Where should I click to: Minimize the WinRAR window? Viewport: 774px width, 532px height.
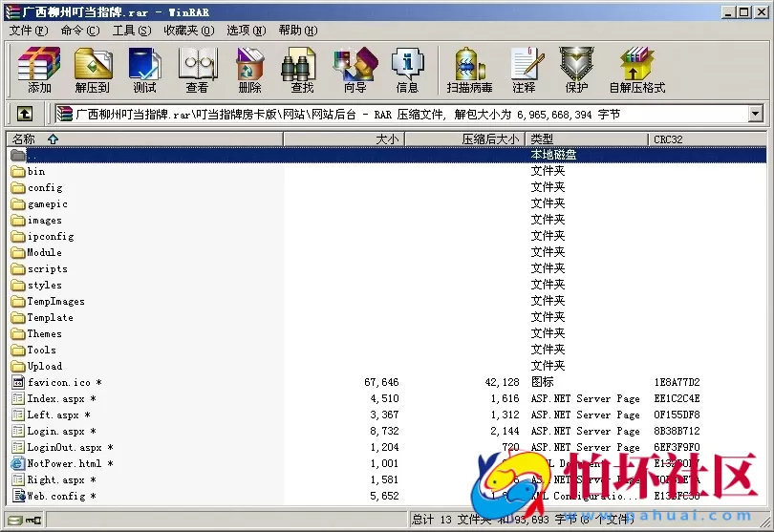click(x=728, y=12)
